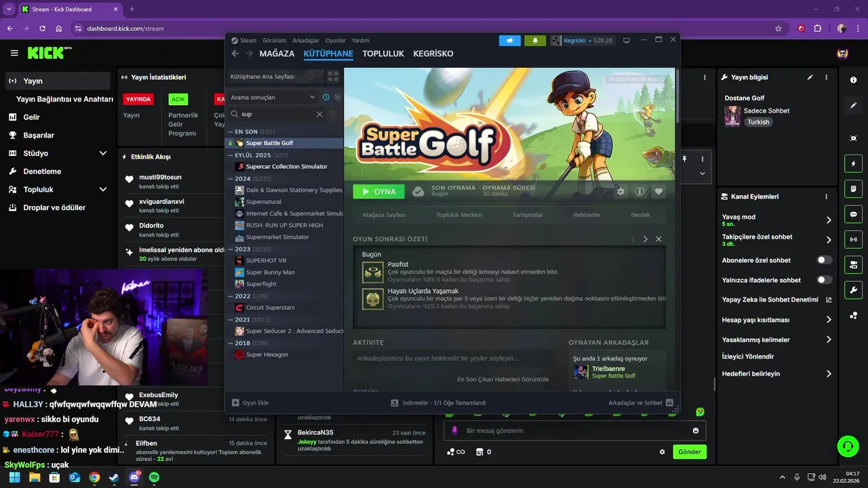This screenshot has width=868, height=488.
Task: Expand Takipçilere özel sohbet options
Action: (829, 240)
